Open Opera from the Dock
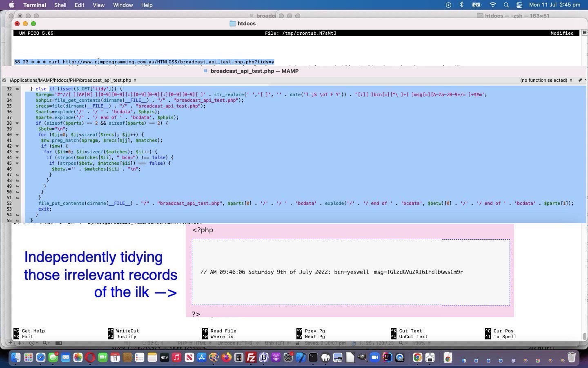Image resolution: width=588 pixels, height=368 pixels. pos(90,357)
